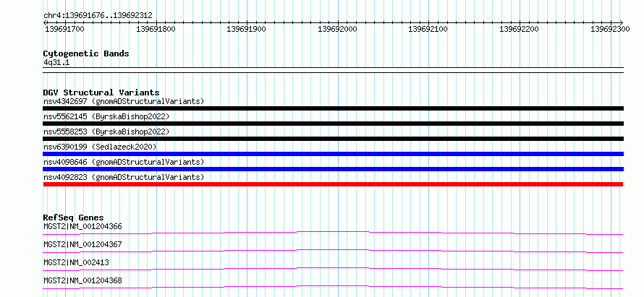This screenshot has height=297, width=644.
Task: Click MGST2|NM_002413 transcript label
Action: (76, 262)
